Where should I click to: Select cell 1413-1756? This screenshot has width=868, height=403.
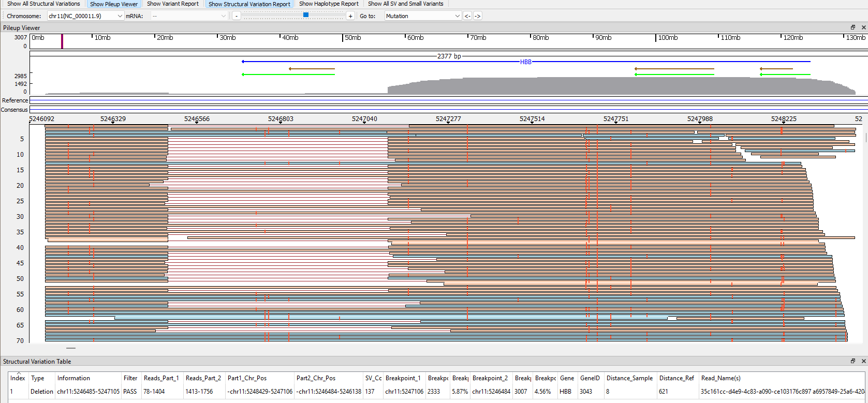click(204, 392)
